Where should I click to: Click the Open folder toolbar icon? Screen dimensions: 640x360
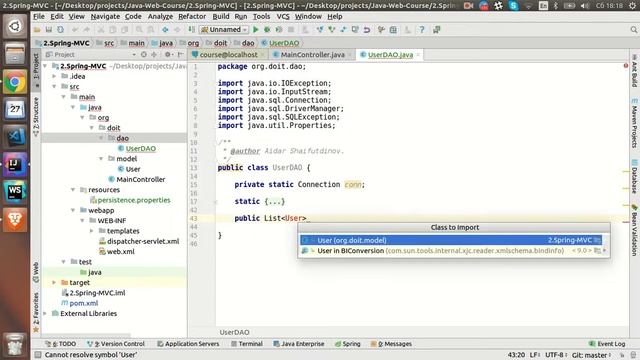click(x=37, y=30)
